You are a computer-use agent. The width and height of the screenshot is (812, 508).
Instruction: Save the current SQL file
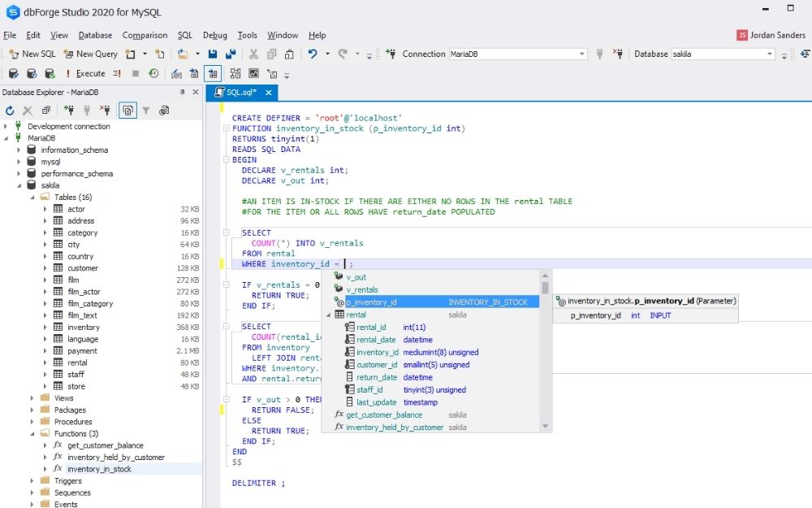coord(212,54)
